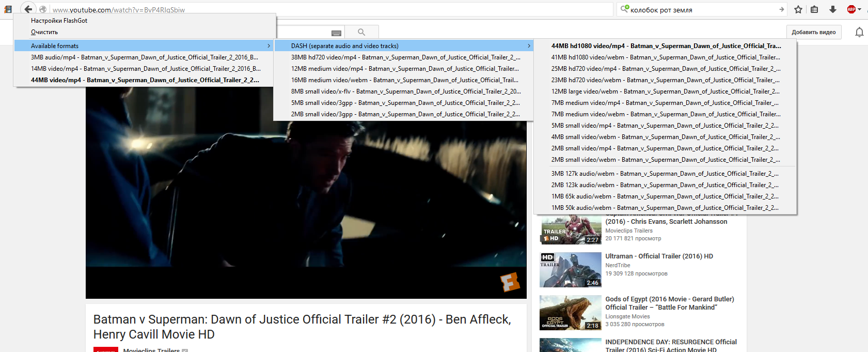Pick 1MB 65k audio/webm entry

point(666,196)
